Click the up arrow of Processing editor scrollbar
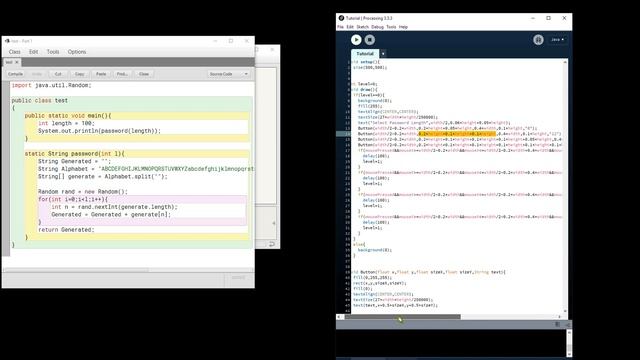The height and width of the screenshot is (360, 640). click(565, 62)
